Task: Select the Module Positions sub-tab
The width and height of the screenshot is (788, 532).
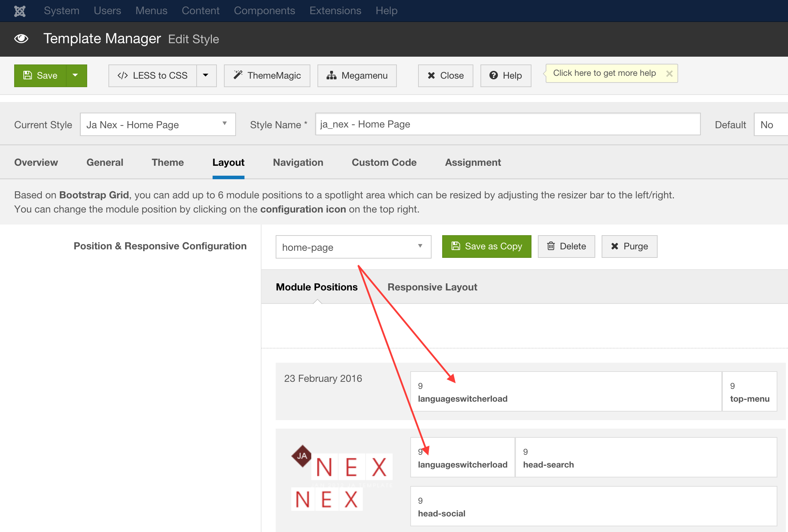Action: point(317,287)
